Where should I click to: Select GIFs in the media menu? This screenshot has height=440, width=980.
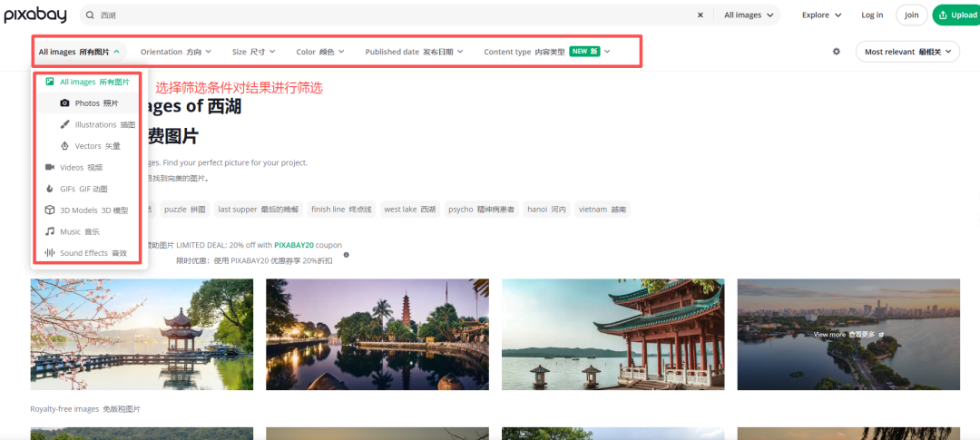[88, 189]
